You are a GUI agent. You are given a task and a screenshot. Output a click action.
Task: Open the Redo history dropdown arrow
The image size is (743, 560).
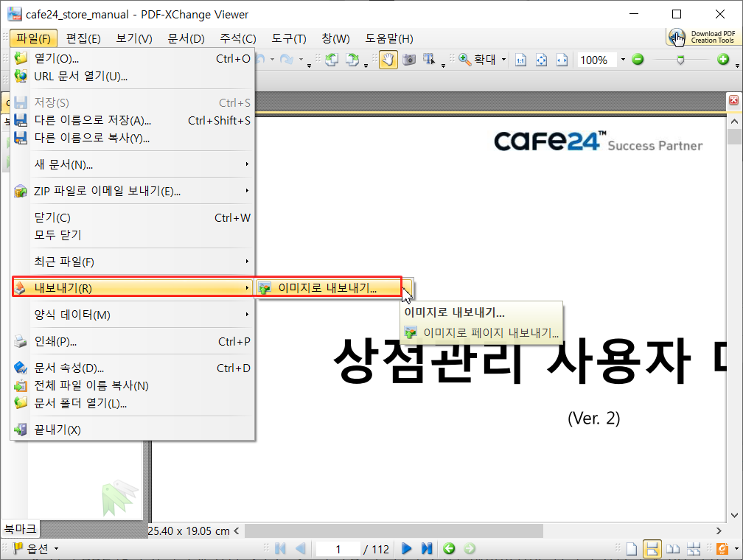[301, 60]
